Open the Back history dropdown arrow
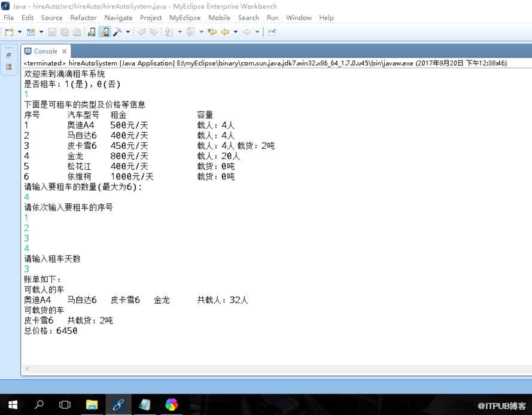532x415 pixels. [x=235, y=32]
